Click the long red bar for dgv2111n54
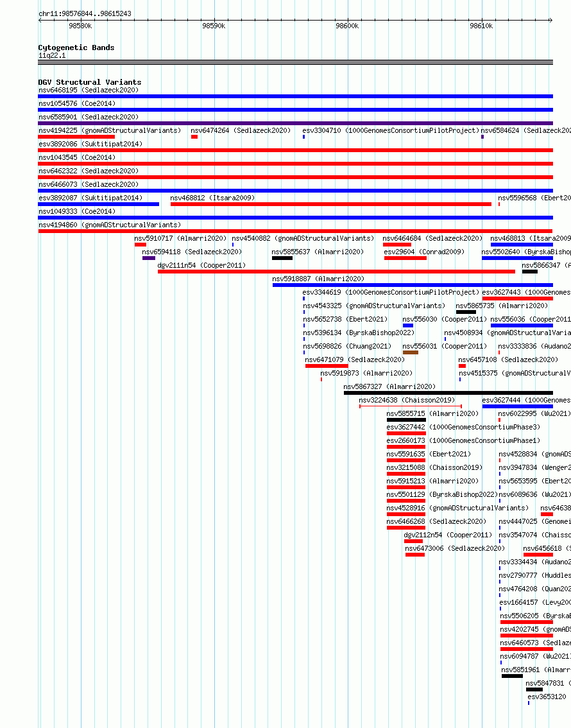Image resolution: width=571 pixels, height=728 pixels. pyautogui.click(x=336, y=272)
